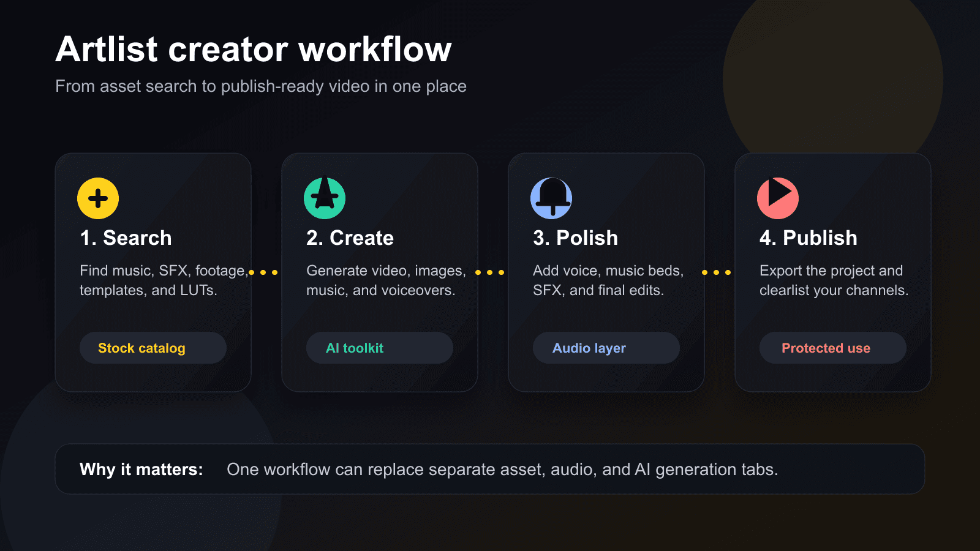Click the green star icon on Create card
This screenshot has height=551, width=980.
coord(325,198)
